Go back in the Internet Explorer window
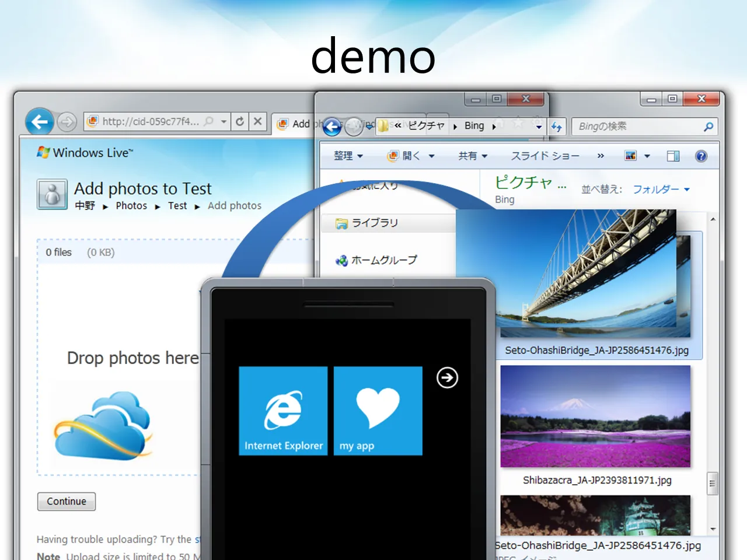747x560 pixels. pos(40,122)
